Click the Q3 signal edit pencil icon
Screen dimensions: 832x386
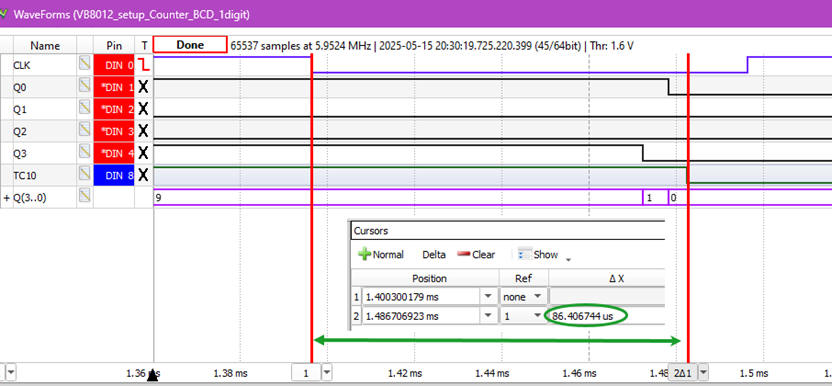84,152
